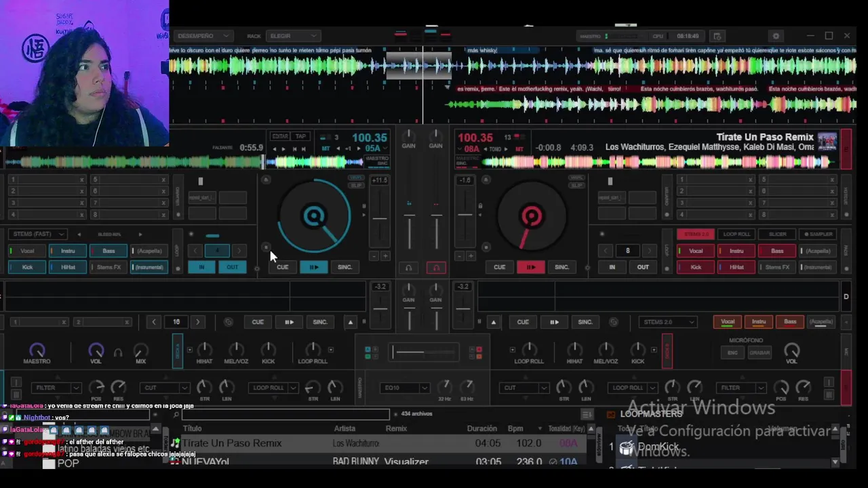This screenshot has height=488, width=868.
Task: Sync the left deck with SINC. button
Action: (344, 267)
